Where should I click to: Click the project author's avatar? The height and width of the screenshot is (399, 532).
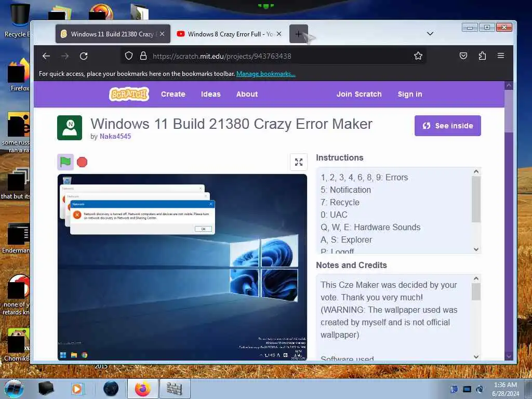(x=70, y=128)
